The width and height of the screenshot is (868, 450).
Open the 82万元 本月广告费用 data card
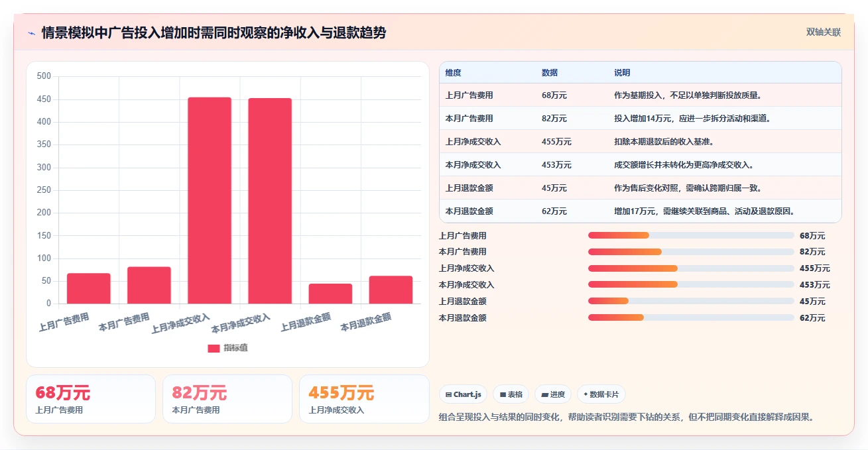[x=227, y=399]
